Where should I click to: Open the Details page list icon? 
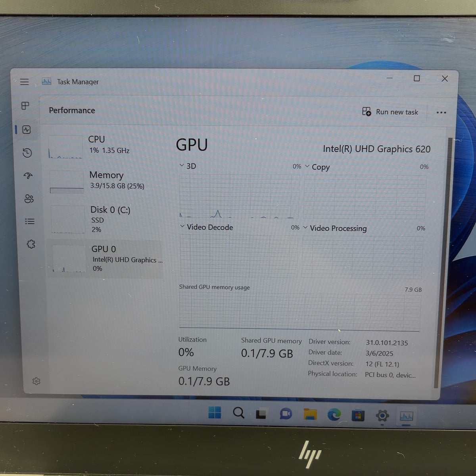pos(30,221)
